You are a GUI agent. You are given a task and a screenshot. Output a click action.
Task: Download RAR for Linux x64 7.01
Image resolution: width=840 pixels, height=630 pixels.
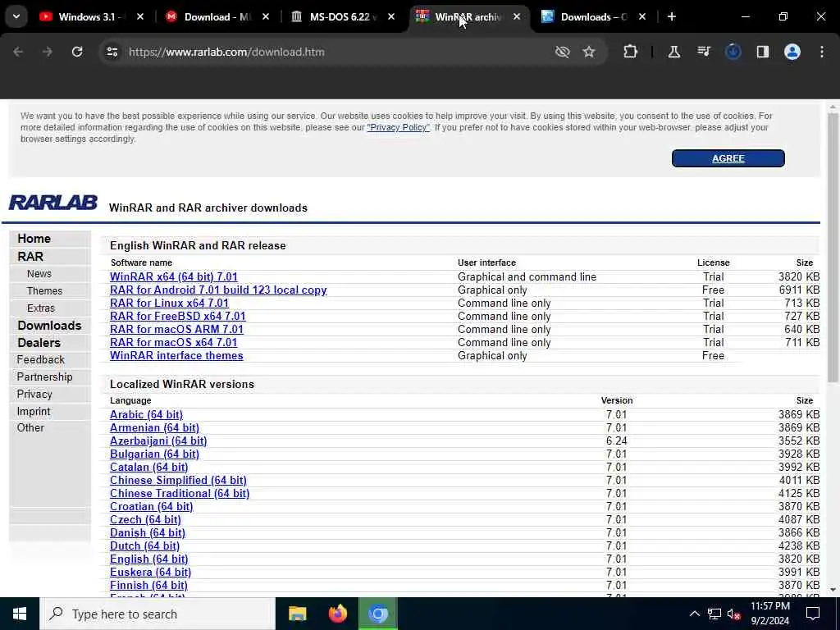click(169, 304)
